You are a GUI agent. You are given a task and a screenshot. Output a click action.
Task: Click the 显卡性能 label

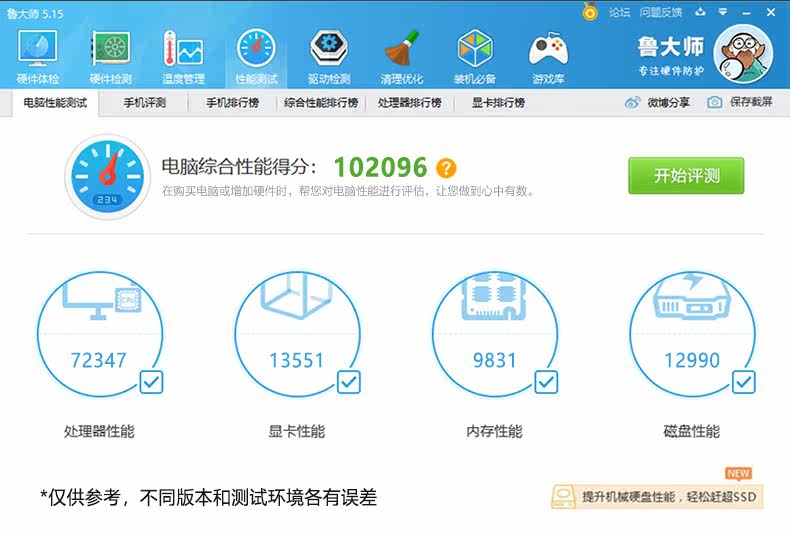[x=297, y=431]
